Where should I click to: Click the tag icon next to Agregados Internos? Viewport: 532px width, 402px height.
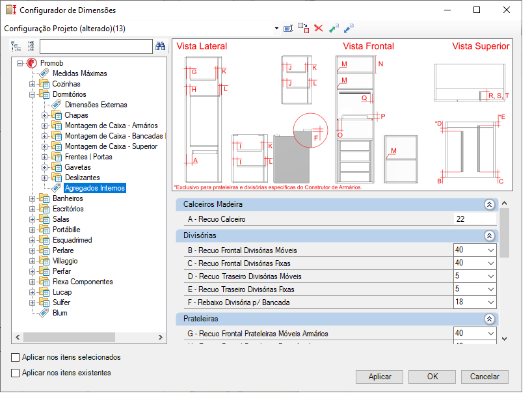(x=57, y=188)
